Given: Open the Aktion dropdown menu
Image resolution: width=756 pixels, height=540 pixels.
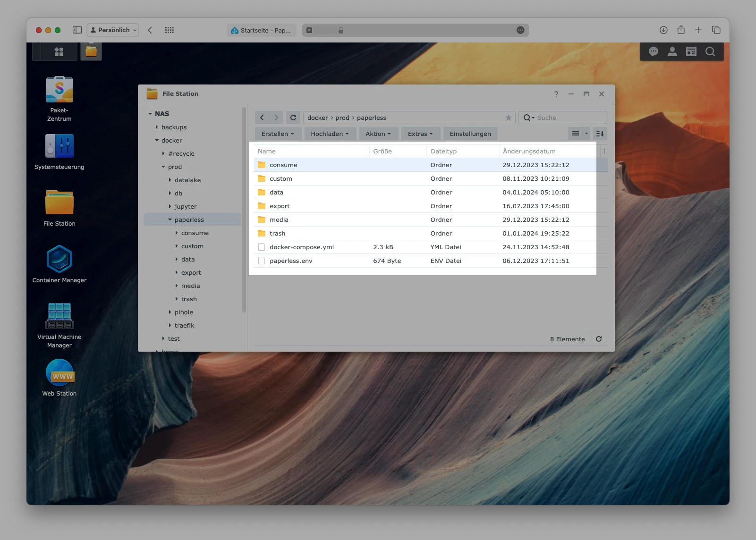Looking at the screenshot, I should (378, 134).
